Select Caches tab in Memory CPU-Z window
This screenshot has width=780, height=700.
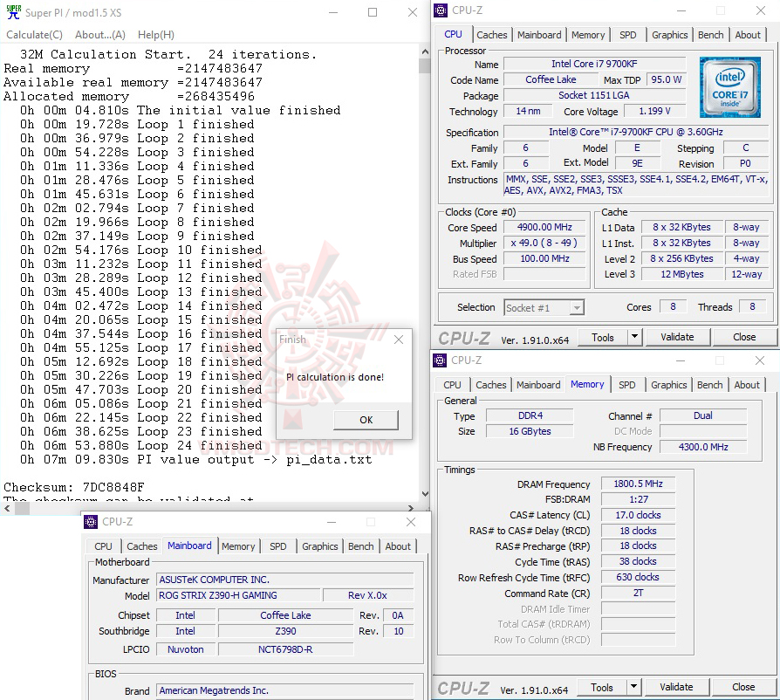pos(491,385)
